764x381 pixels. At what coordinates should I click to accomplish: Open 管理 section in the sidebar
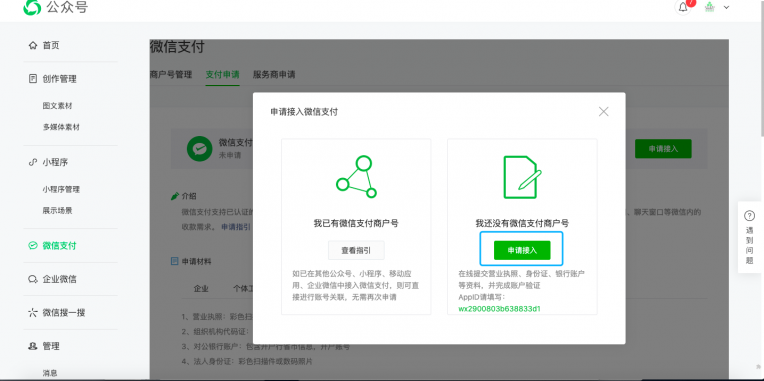pos(51,346)
